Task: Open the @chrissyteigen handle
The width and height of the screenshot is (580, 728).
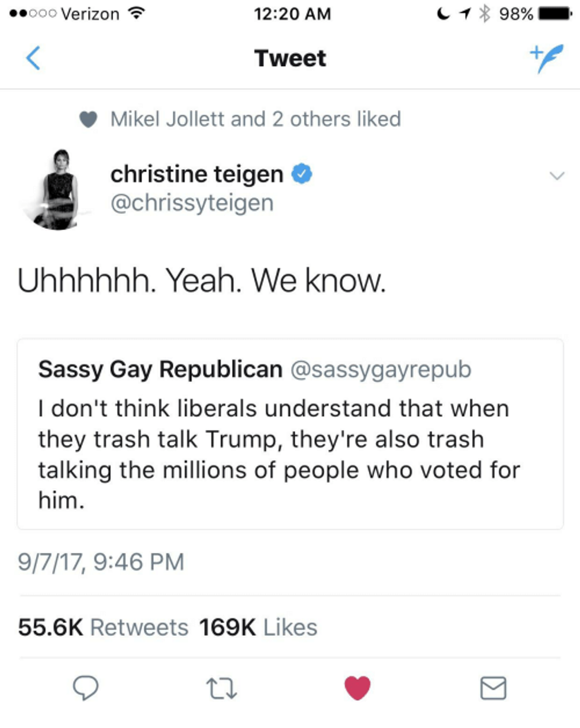Action: click(192, 203)
